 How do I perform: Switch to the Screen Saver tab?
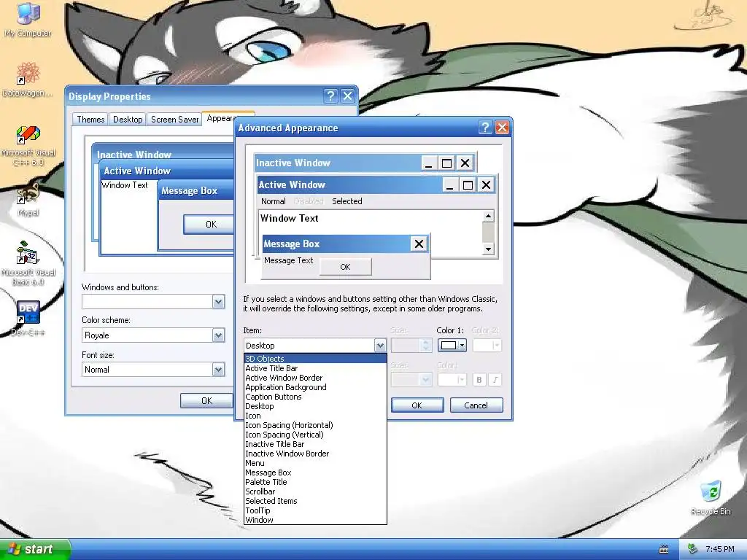(x=174, y=119)
